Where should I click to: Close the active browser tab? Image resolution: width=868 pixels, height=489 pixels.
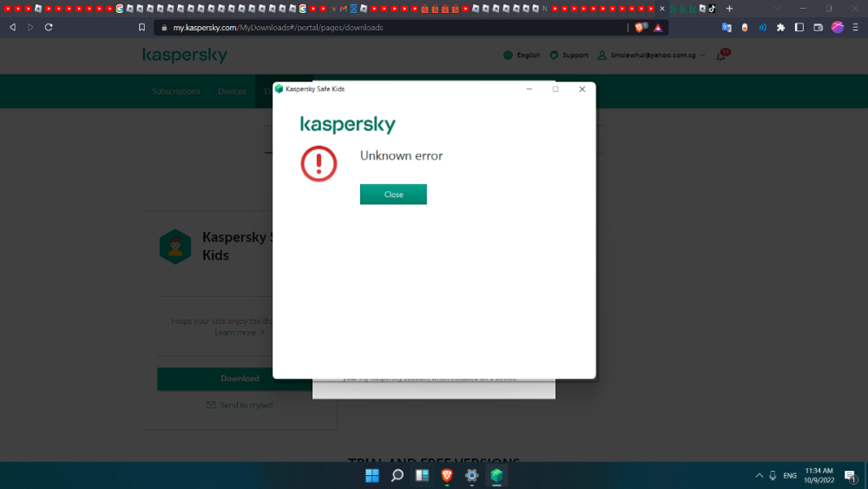point(662,9)
